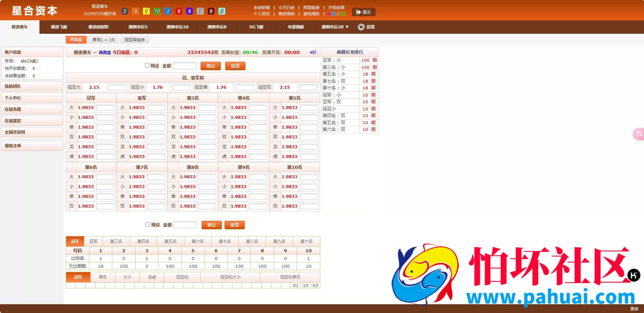Click the 确定 confirm button
644x313 pixels.
point(210,66)
